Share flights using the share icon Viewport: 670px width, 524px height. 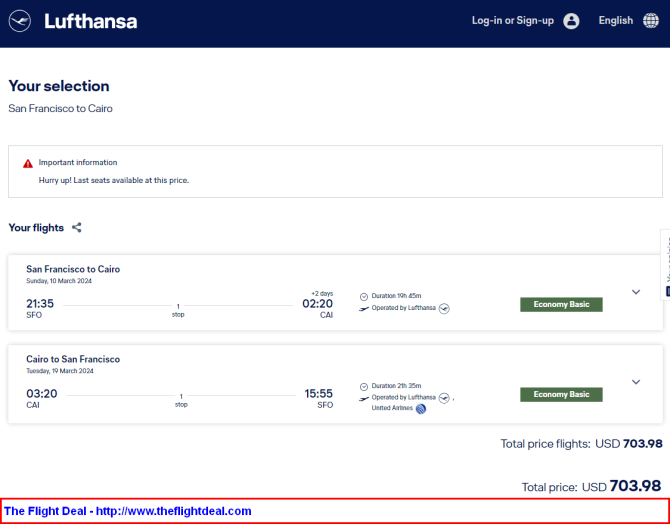(76, 227)
